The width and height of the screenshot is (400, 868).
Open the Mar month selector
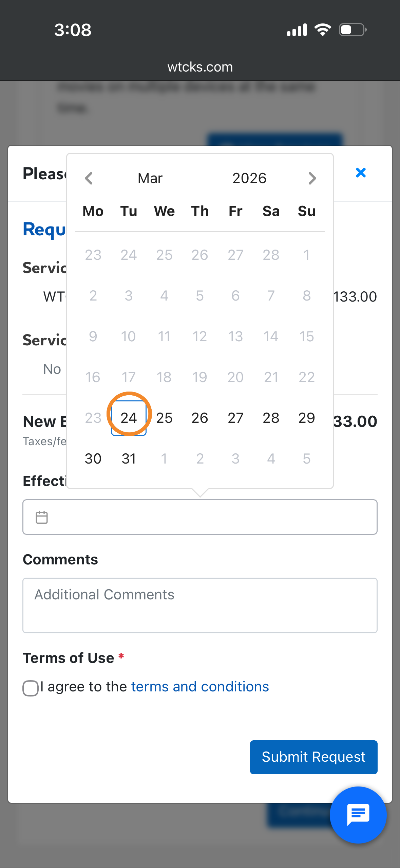point(150,178)
